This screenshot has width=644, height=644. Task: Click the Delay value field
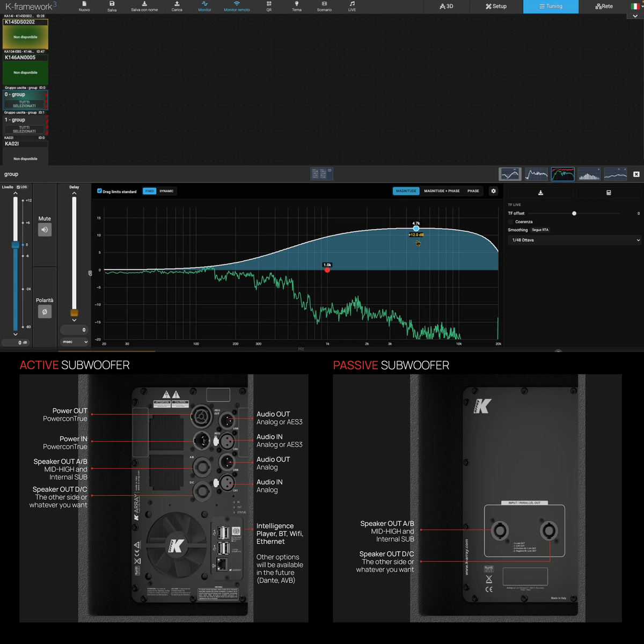click(x=74, y=330)
